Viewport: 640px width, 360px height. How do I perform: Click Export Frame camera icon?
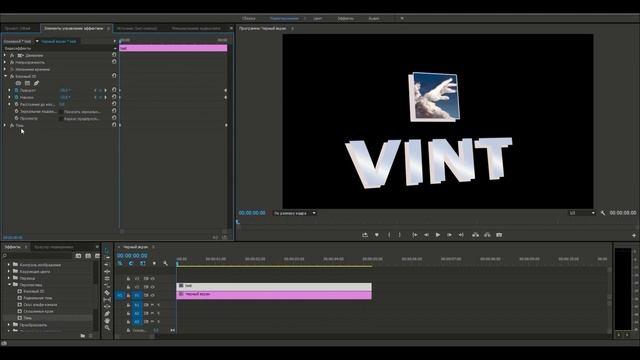[x=499, y=235]
